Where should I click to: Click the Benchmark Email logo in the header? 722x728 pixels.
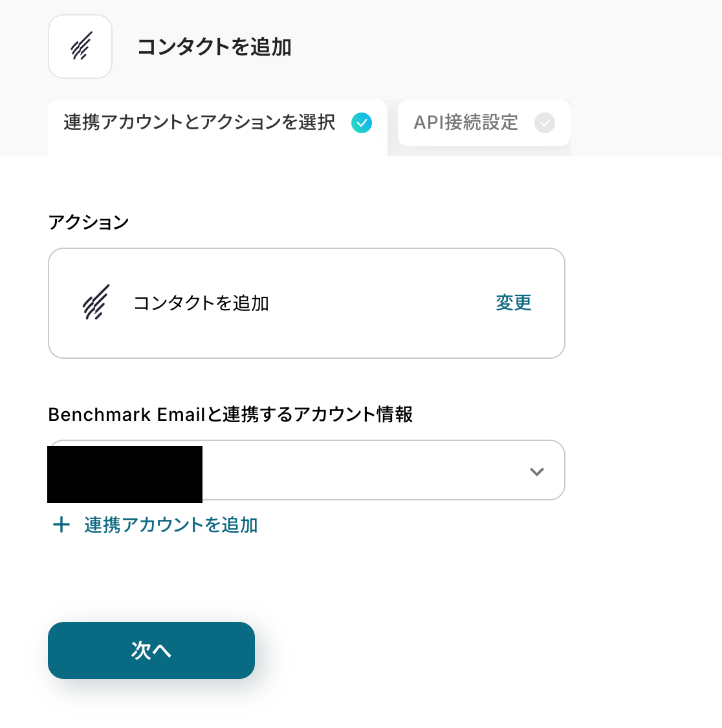[80, 47]
